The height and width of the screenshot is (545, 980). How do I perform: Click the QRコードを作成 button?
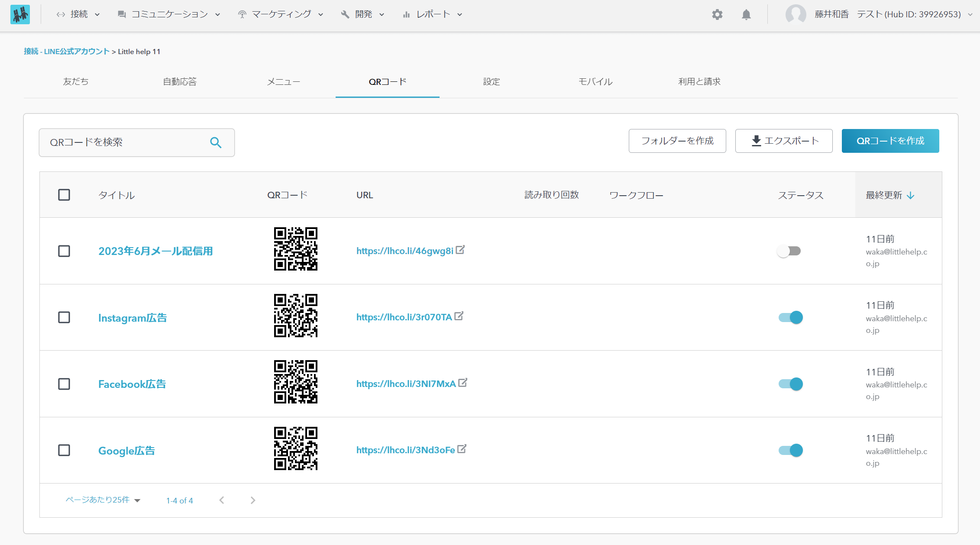(x=890, y=141)
